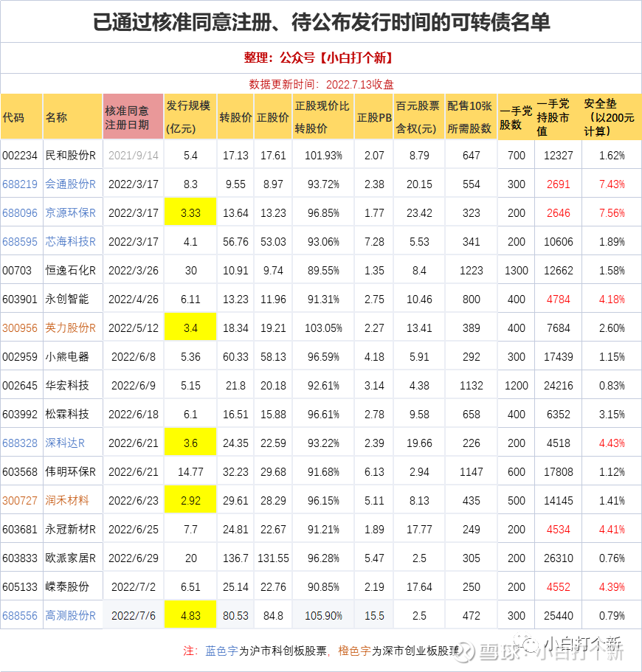Click the name 恒逸石化R

[70, 271]
